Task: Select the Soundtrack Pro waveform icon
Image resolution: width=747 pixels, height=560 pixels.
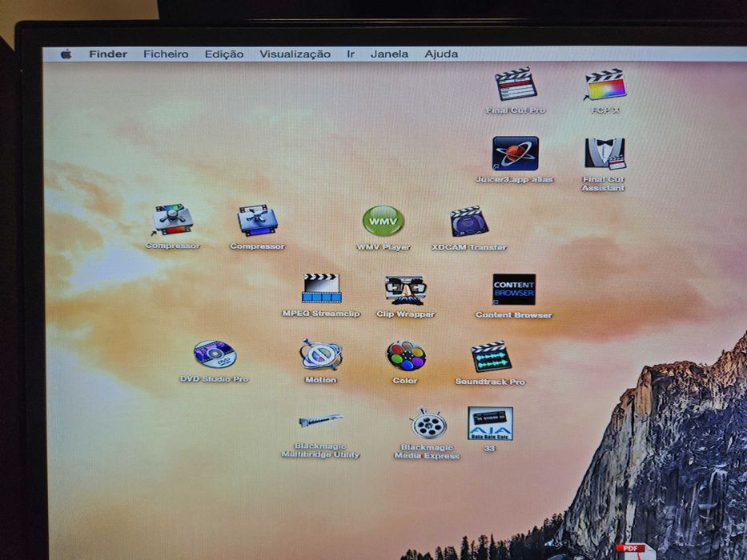Action: (x=491, y=357)
